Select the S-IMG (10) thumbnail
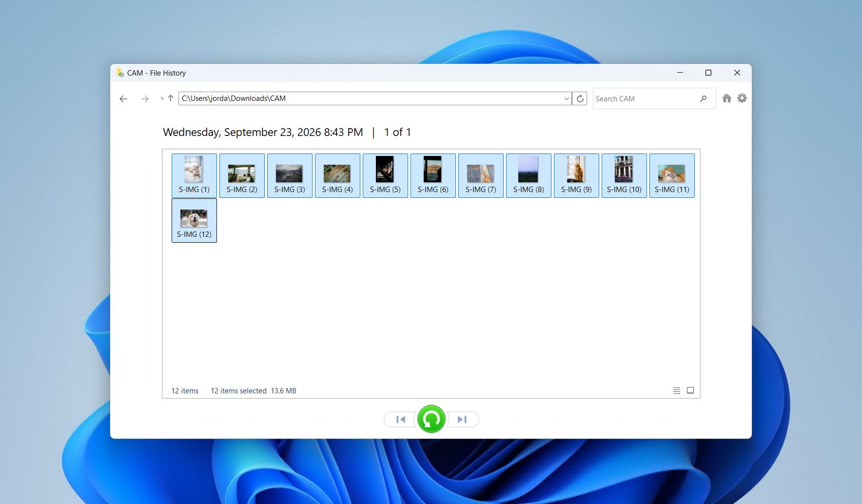Screen dimensions: 862x504 [624, 175]
